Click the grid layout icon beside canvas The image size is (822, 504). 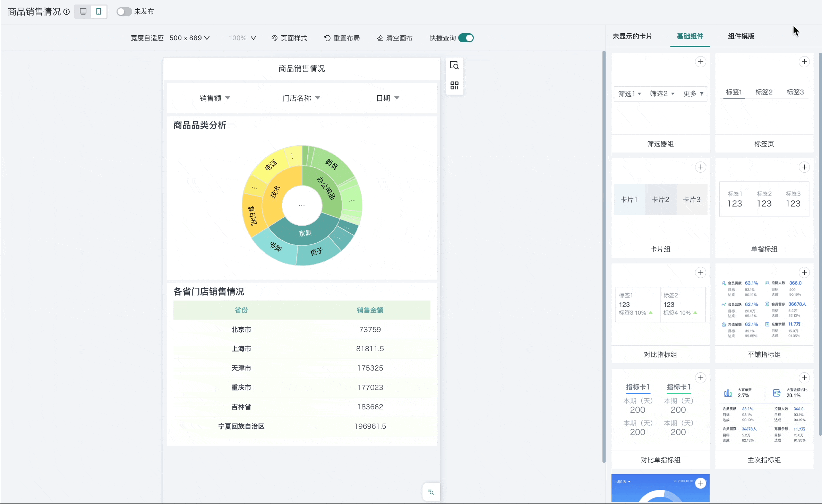click(x=454, y=85)
